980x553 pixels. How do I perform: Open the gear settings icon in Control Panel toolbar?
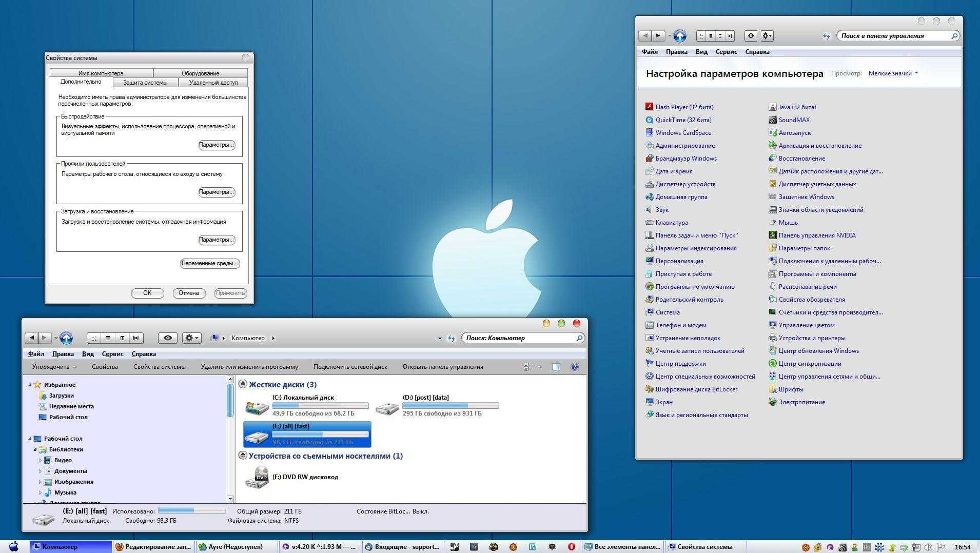(767, 36)
